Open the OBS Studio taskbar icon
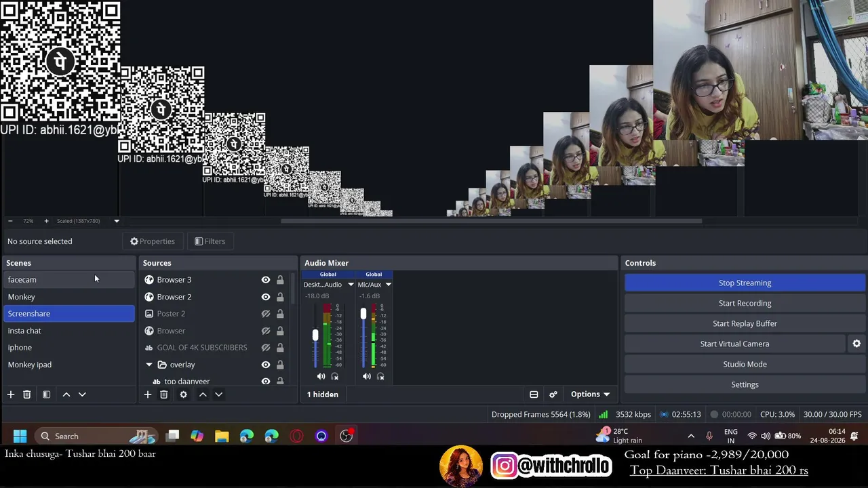Viewport: 868px width, 488px height. (x=347, y=436)
